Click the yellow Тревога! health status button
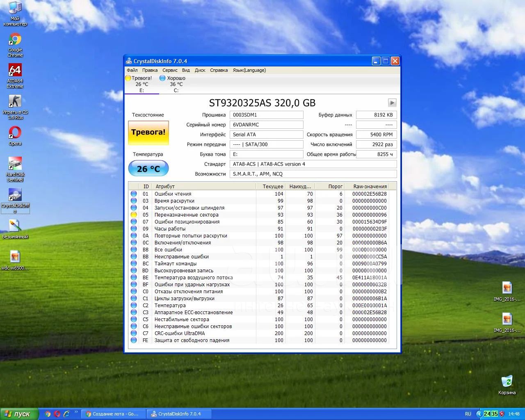 pos(148,132)
